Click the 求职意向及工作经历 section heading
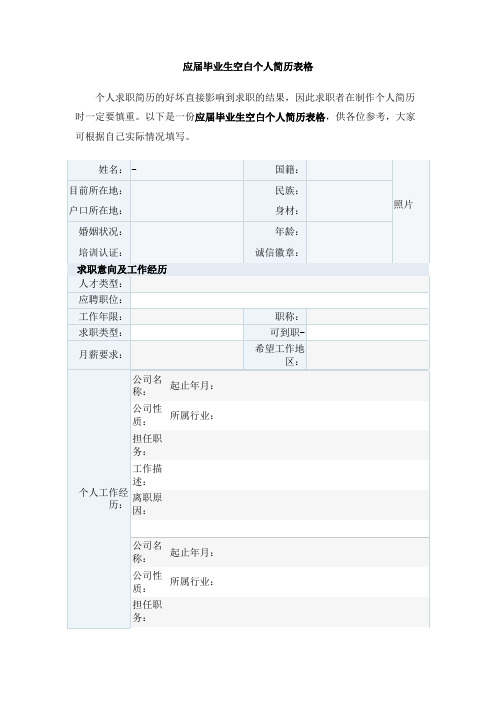Screen dimensions: 496x702 [122, 270]
